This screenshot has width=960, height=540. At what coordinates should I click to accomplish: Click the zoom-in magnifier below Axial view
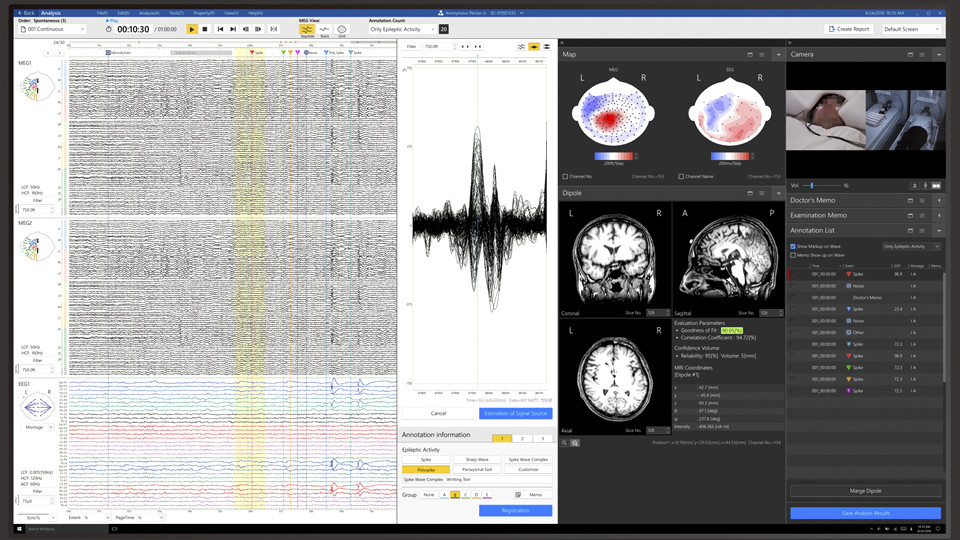575,442
